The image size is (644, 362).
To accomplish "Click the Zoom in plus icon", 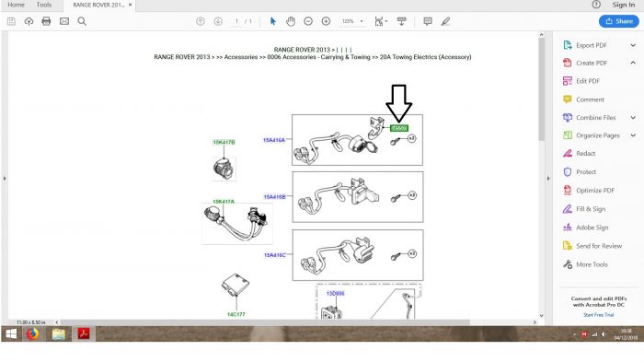I will [326, 21].
